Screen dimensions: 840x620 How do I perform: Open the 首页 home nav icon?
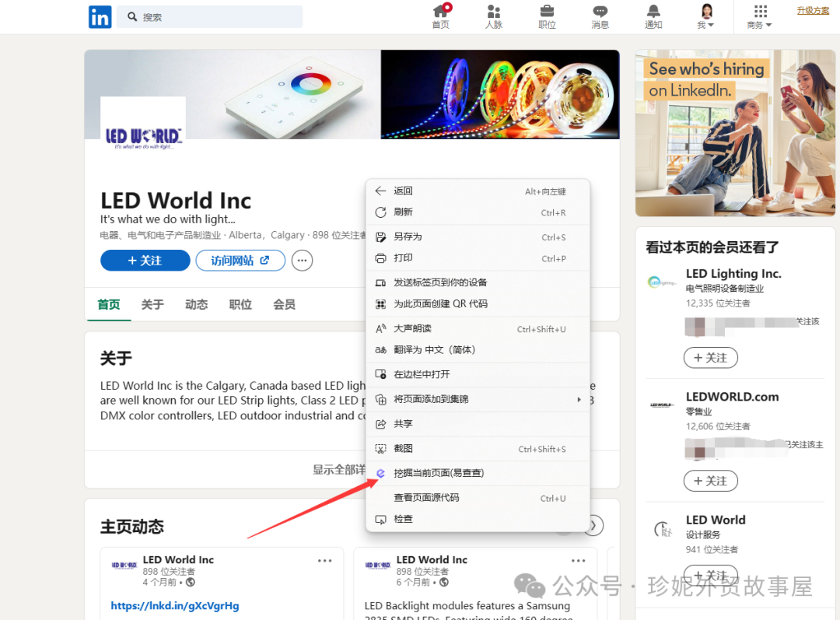point(441,16)
